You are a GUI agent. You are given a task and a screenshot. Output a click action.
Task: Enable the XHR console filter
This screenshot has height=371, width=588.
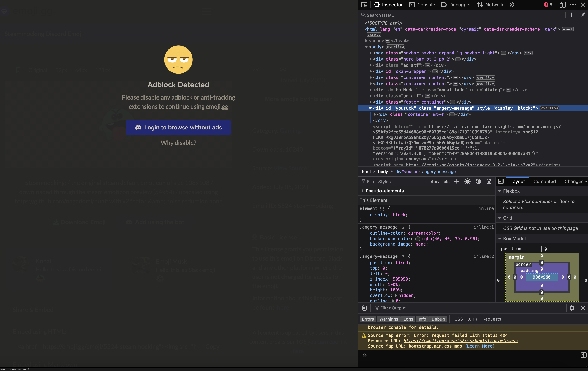(472, 319)
